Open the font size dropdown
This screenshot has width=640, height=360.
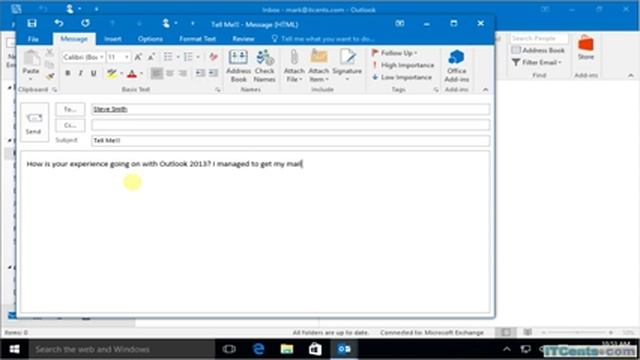[127, 57]
